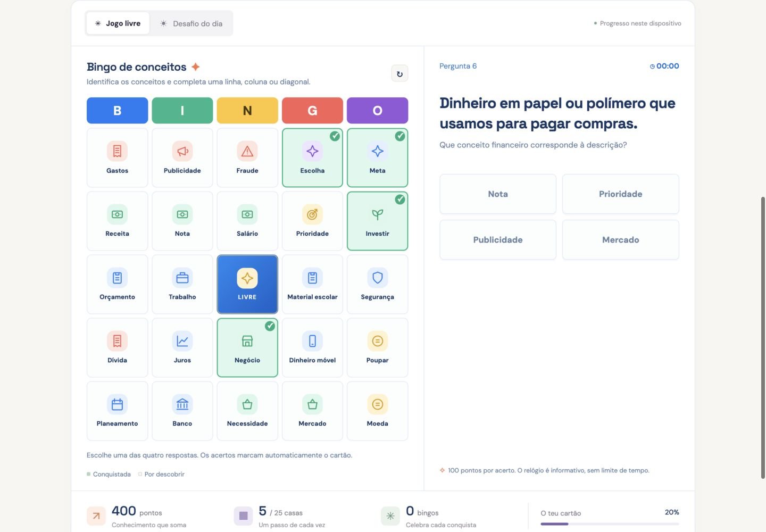Click the checked Negócio cell
The width and height of the screenshot is (766, 532).
(247, 347)
